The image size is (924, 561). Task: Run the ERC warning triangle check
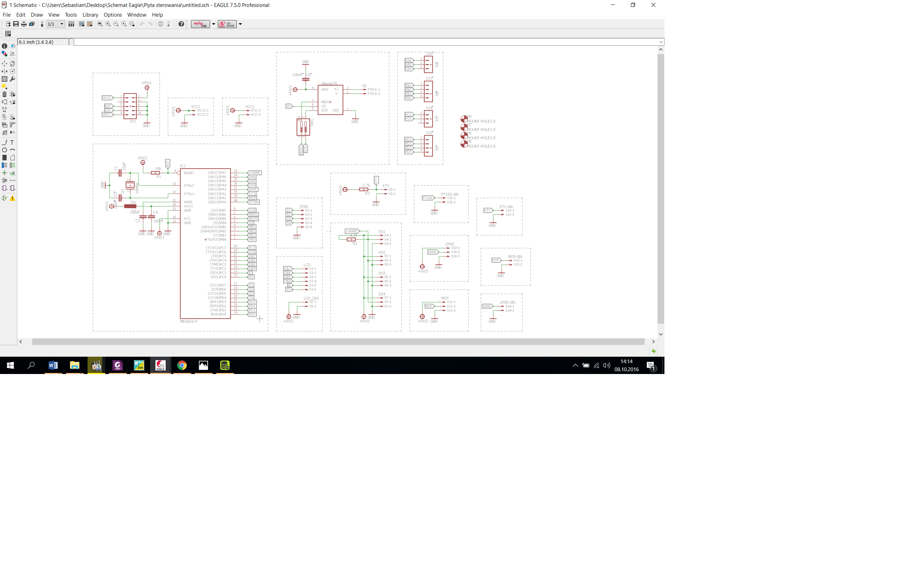pos(12,198)
